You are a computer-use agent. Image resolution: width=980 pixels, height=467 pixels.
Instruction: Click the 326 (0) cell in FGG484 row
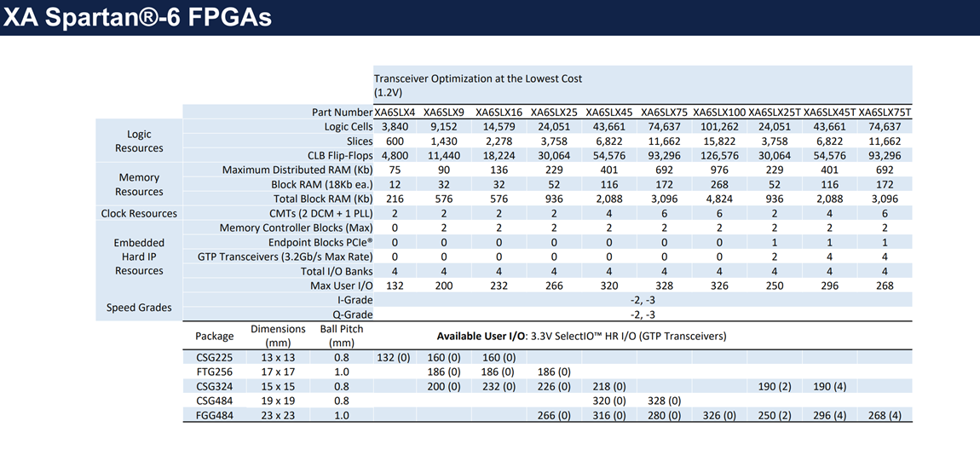(x=719, y=415)
